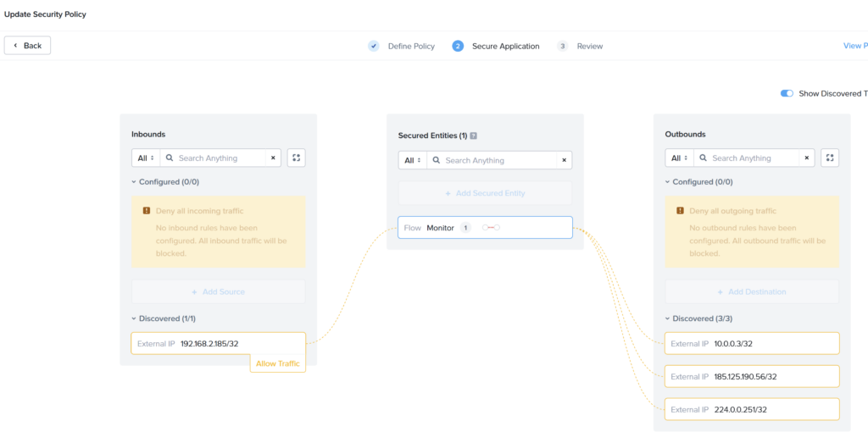Clear the Secured Entities search x icon
The image size is (868, 443).
click(x=564, y=160)
